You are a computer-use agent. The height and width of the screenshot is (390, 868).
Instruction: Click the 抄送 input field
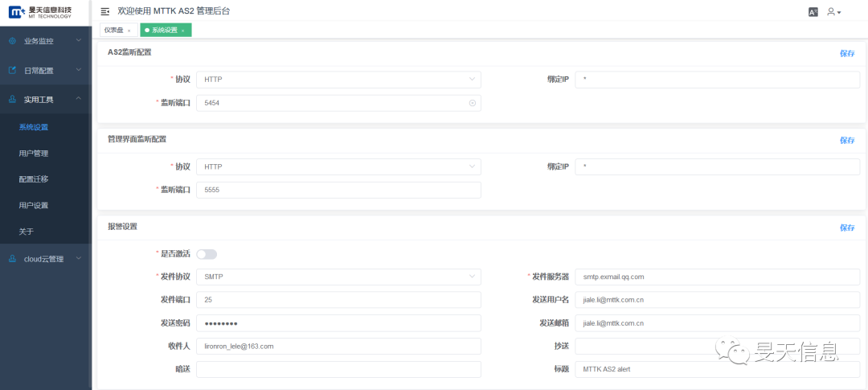pos(718,347)
